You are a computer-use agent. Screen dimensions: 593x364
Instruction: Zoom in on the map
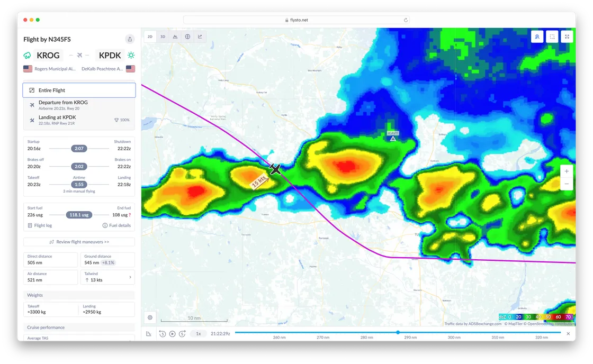(567, 171)
